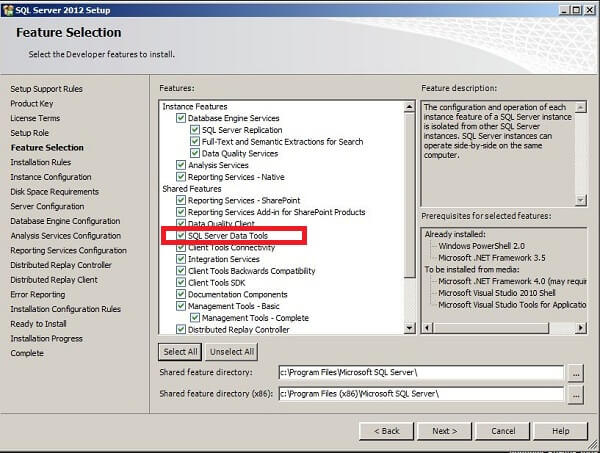
Task: Select Windows PowerShell 2.0 prerequisite
Action: coord(481,246)
